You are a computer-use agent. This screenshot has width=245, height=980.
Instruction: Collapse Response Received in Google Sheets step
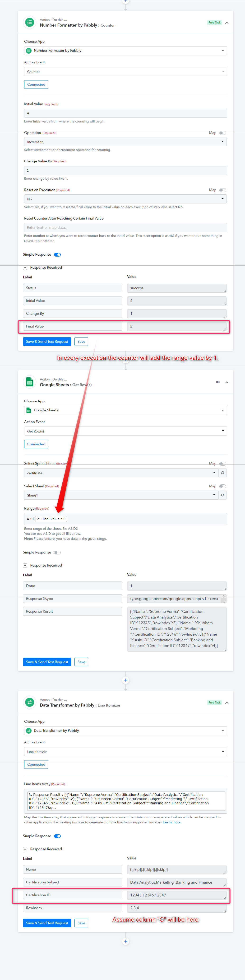(25, 566)
